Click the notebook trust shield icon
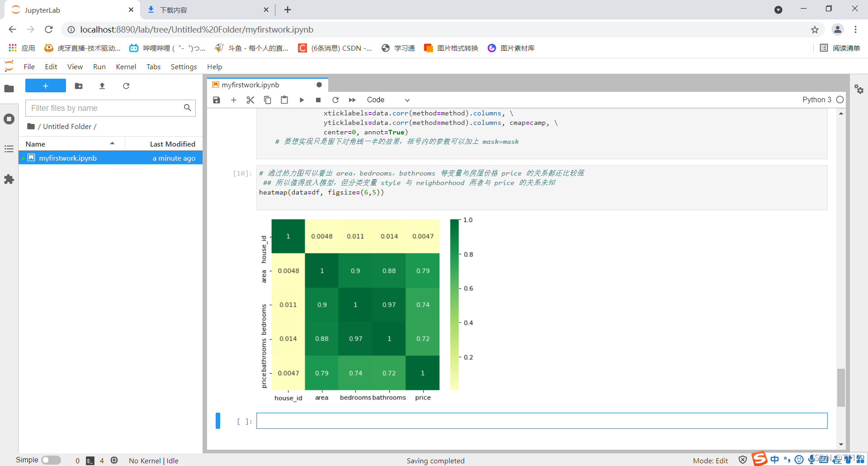868x466 pixels. [743, 460]
